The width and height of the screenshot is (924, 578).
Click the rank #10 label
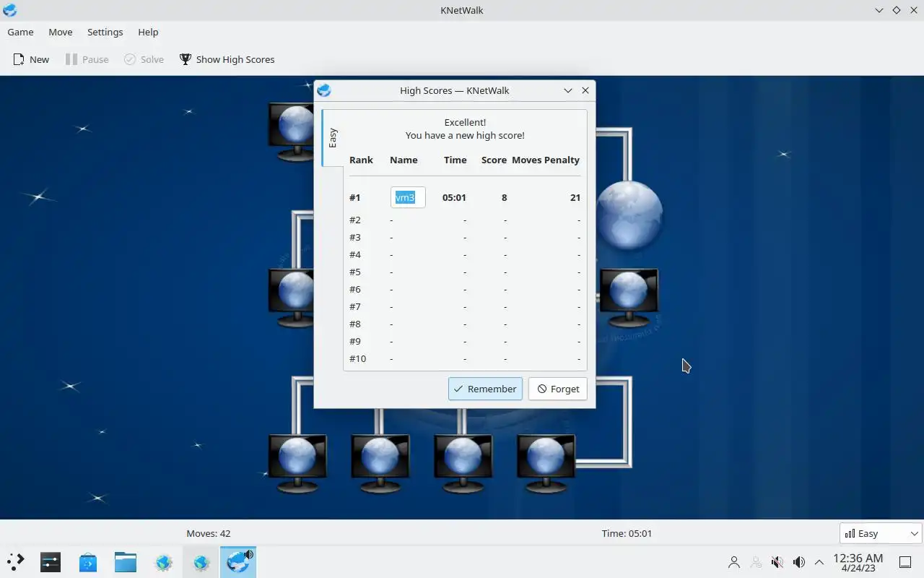[357, 358]
